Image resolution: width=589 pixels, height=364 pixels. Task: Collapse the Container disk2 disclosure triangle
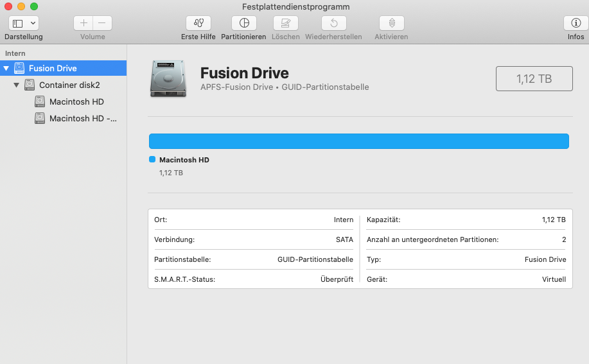click(17, 85)
